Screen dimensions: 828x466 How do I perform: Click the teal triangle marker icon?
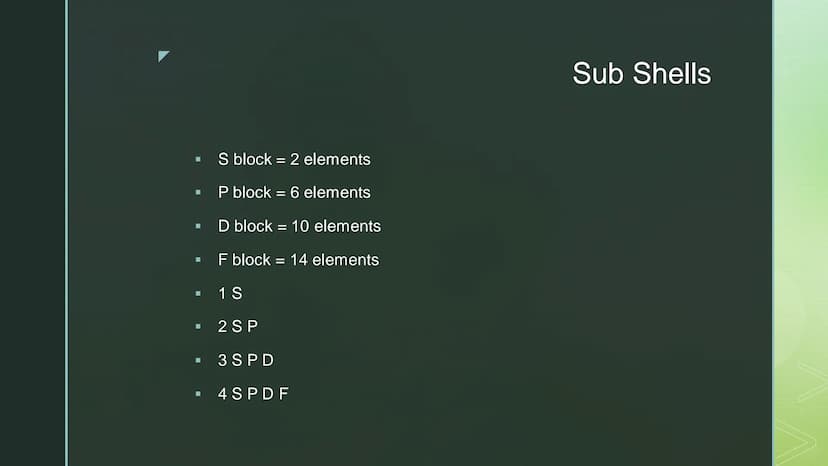point(163,56)
